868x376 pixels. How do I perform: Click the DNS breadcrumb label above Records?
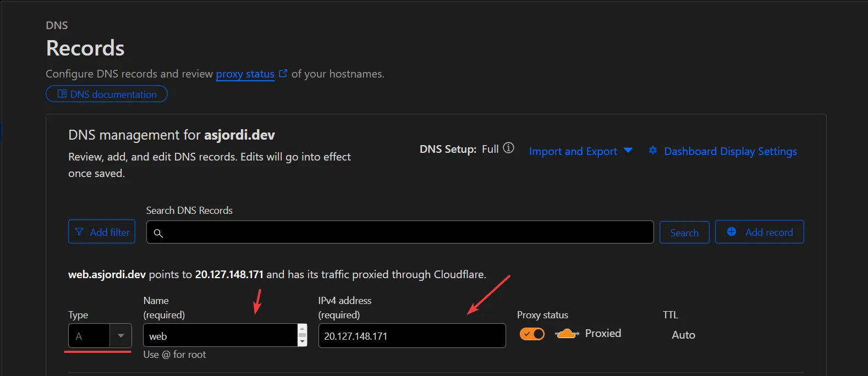57,25
